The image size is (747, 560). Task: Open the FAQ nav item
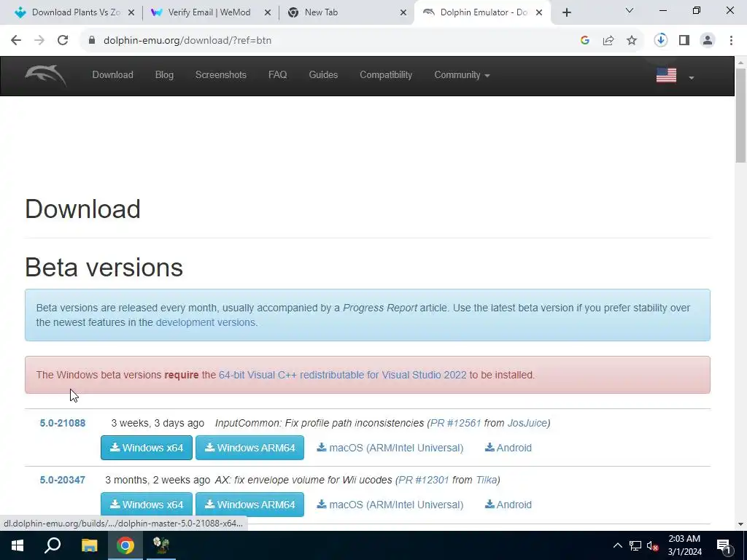(277, 75)
